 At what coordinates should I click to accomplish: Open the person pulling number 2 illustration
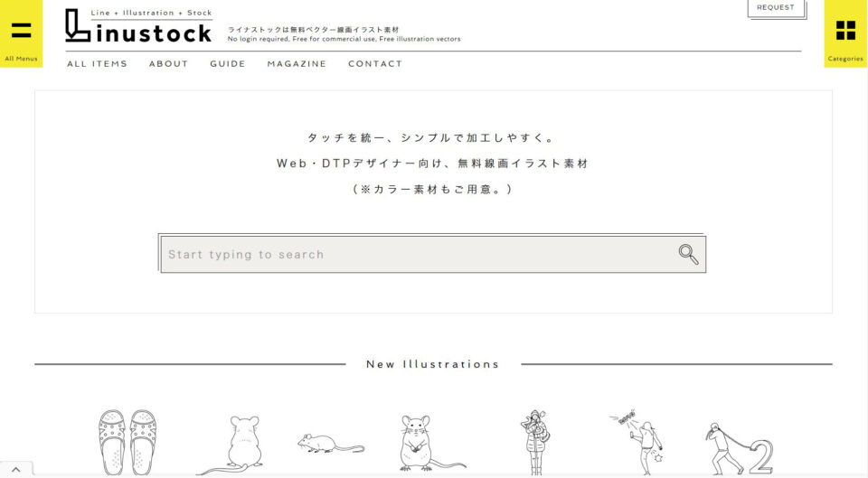[x=739, y=449]
